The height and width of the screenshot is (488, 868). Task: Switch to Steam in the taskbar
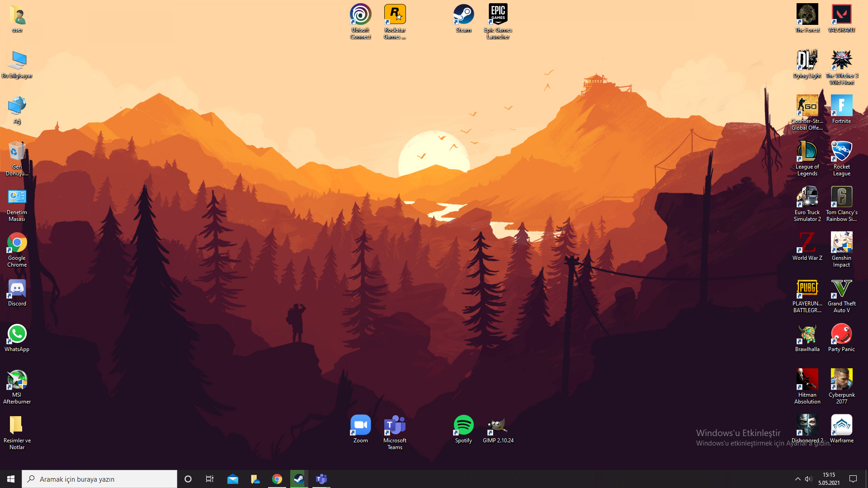click(299, 479)
